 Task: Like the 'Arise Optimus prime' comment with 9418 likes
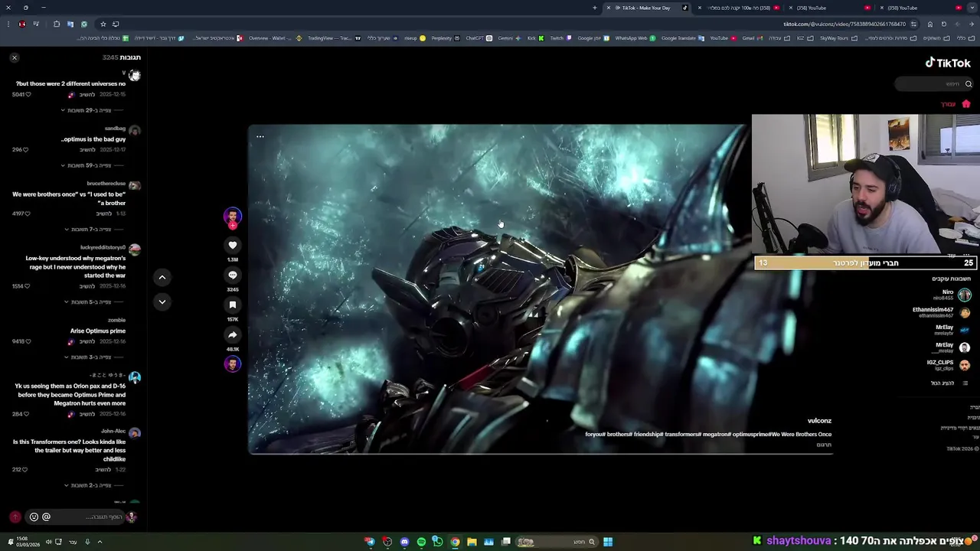(27, 341)
